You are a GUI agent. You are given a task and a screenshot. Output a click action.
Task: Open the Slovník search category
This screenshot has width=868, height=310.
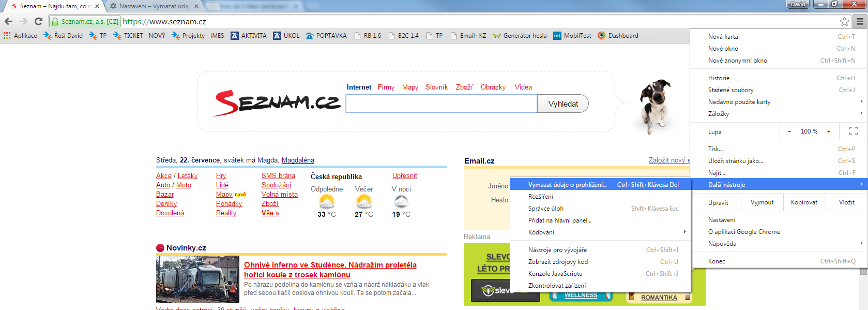[436, 87]
